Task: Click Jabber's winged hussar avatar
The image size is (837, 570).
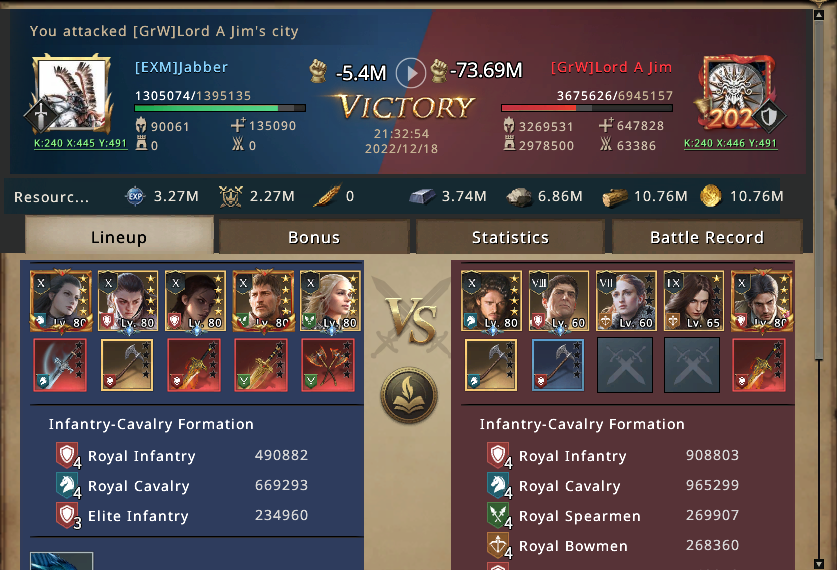Action: point(70,94)
